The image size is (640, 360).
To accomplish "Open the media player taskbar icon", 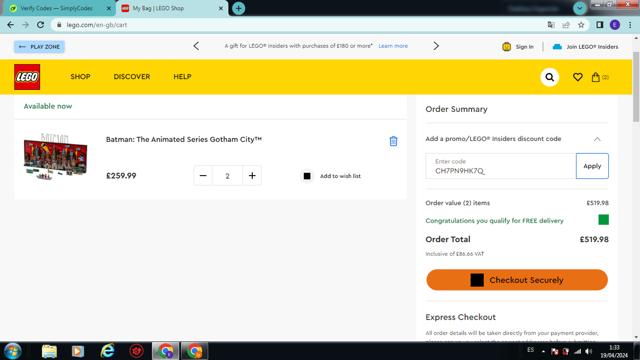I will click(x=78, y=351).
